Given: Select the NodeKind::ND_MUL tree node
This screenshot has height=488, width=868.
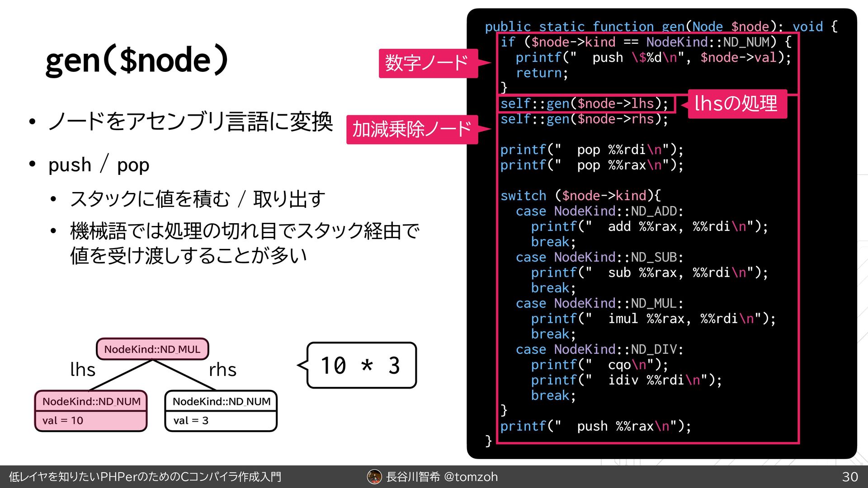Looking at the screenshot, I should click(x=152, y=349).
